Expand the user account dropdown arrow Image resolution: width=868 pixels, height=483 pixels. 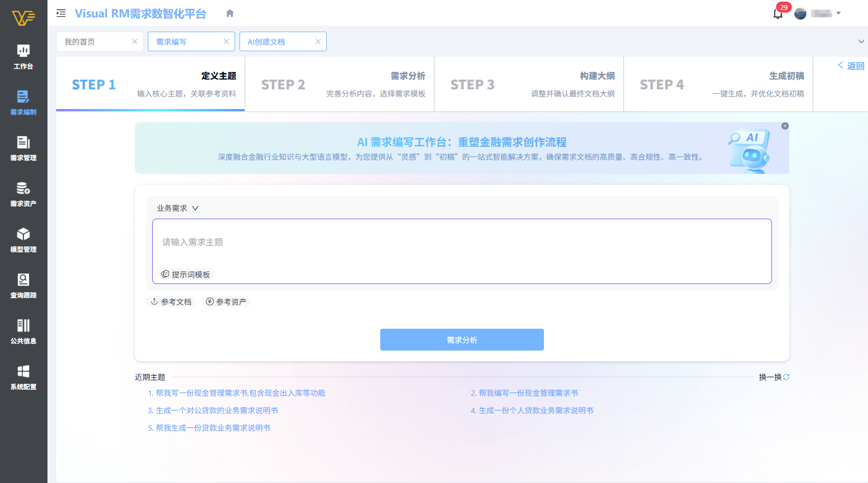pos(839,14)
